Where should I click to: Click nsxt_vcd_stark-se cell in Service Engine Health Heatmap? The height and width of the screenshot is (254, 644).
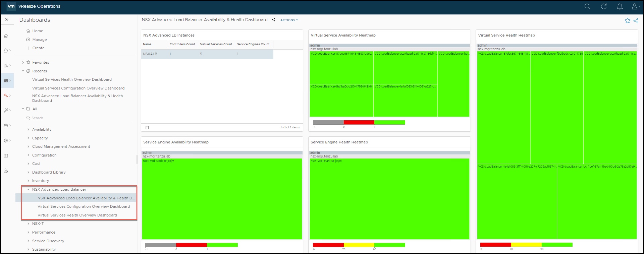click(389, 199)
